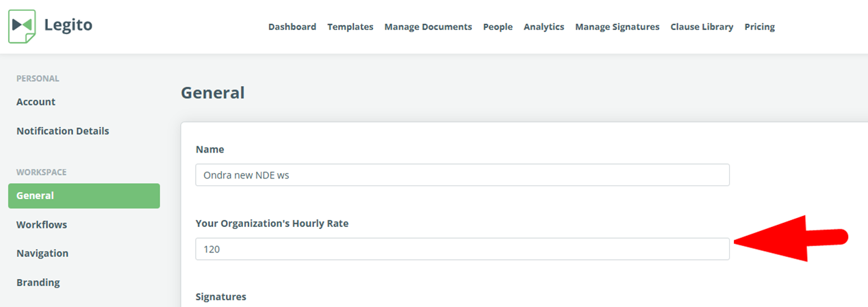This screenshot has height=307, width=868.
Task: Go to Templates in top navigation
Action: coord(350,27)
